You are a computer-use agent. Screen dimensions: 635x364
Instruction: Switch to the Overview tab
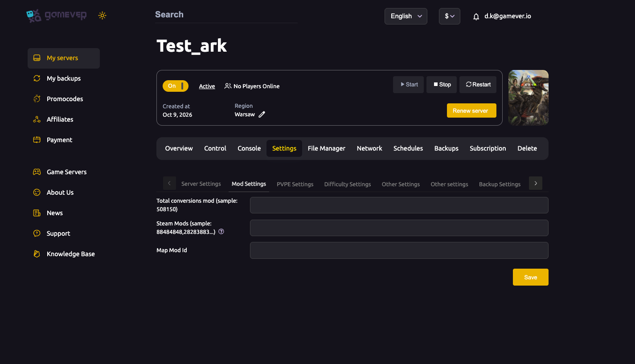tap(179, 148)
